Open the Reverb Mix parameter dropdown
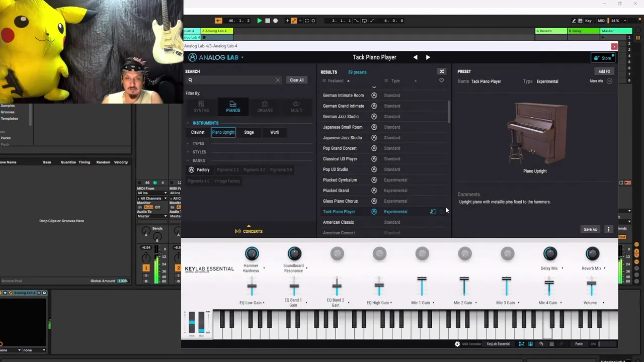The width and height of the screenshot is (644, 362). (604, 268)
